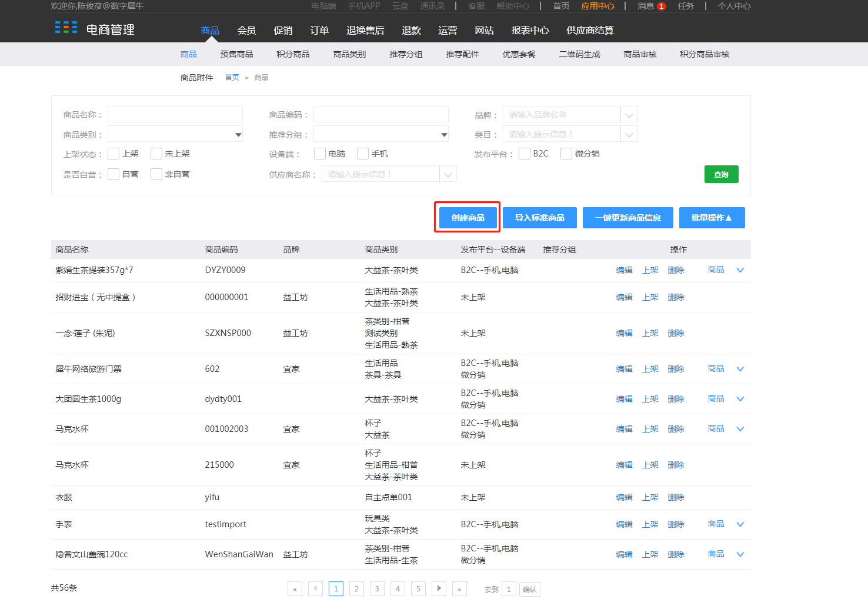The width and height of the screenshot is (868, 612).
Task: Select the 促销 main menu item
Action: click(283, 30)
